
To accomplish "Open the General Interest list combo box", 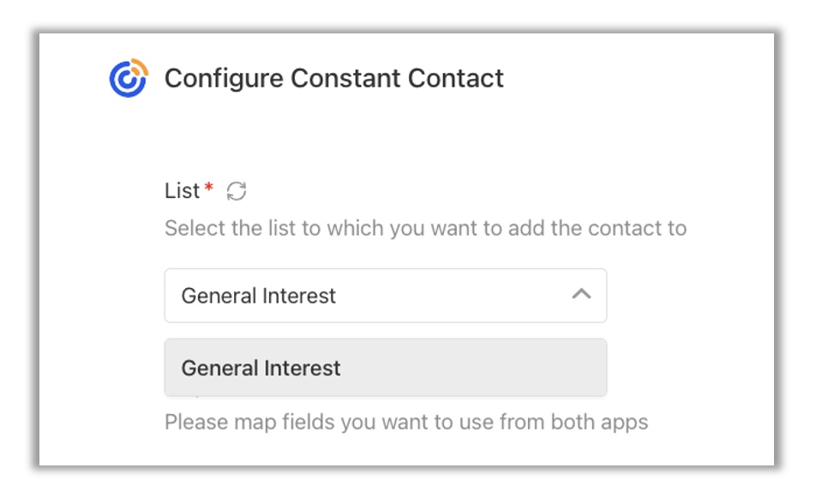I will click(x=386, y=295).
